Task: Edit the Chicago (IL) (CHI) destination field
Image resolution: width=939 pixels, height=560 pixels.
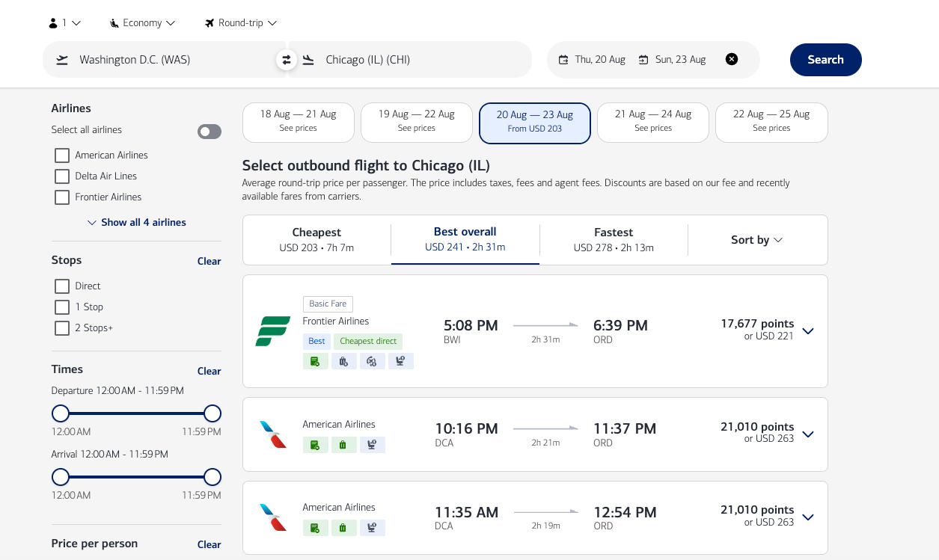Action: click(410, 60)
